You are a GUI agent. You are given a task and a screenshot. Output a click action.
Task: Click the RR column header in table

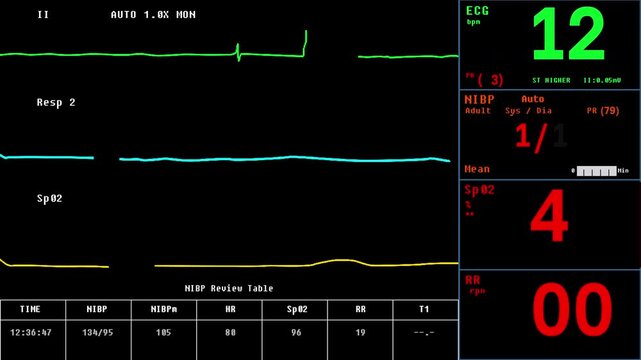360,309
